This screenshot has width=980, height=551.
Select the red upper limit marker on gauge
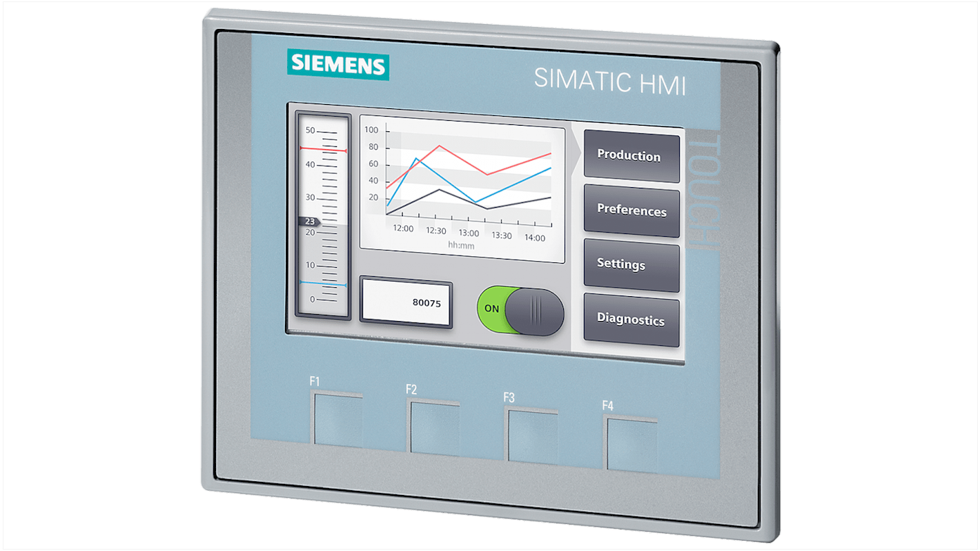[323, 149]
